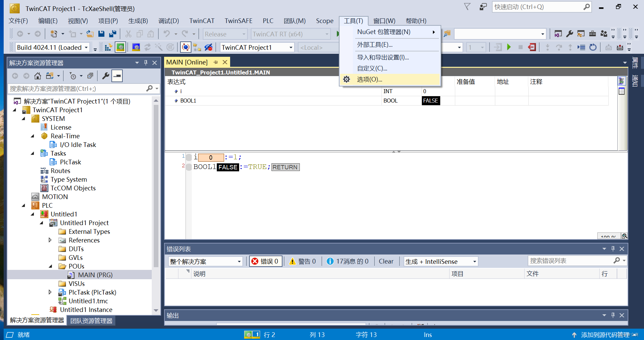644x340 pixels.
Task: Click the Show Sub Items icon
Action: (197, 47)
